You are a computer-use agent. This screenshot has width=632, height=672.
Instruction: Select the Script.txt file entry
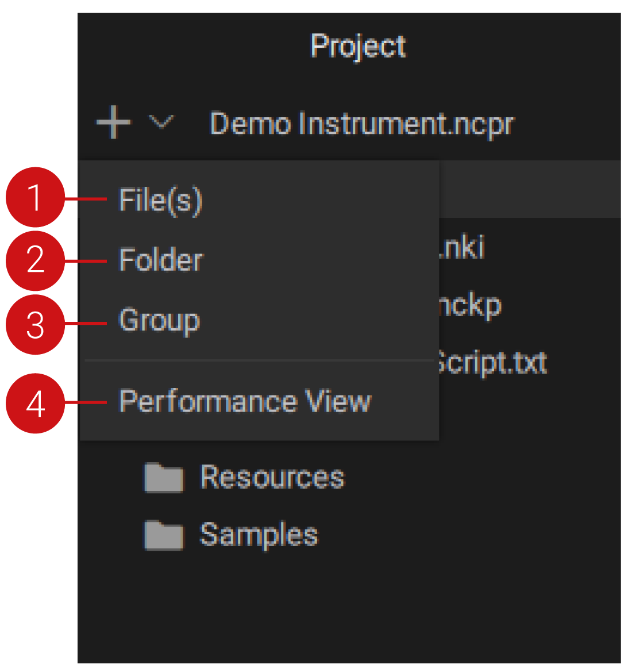coord(491,363)
